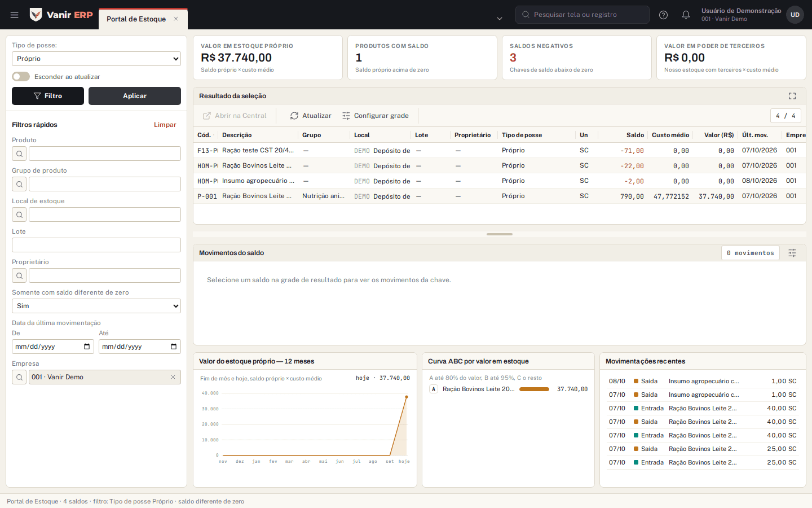Viewport: 812px width, 508px height.
Task: Click Atualizar to refresh the grid
Action: tap(311, 116)
